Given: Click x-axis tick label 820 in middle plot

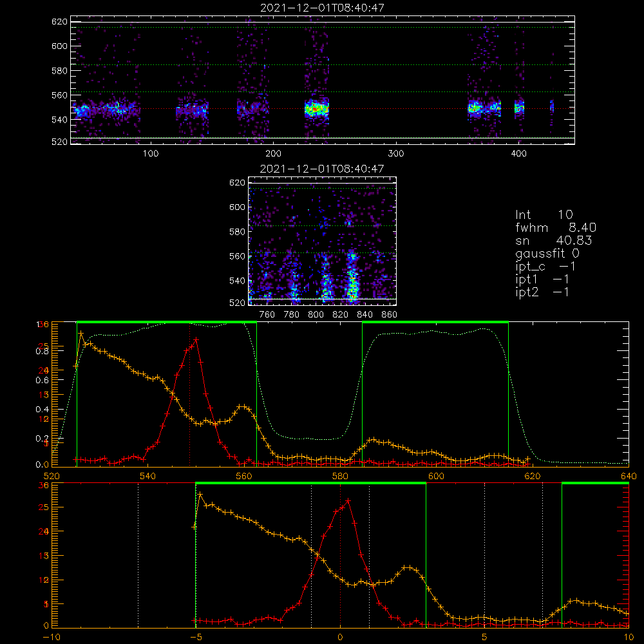Looking at the screenshot, I should (341, 314).
